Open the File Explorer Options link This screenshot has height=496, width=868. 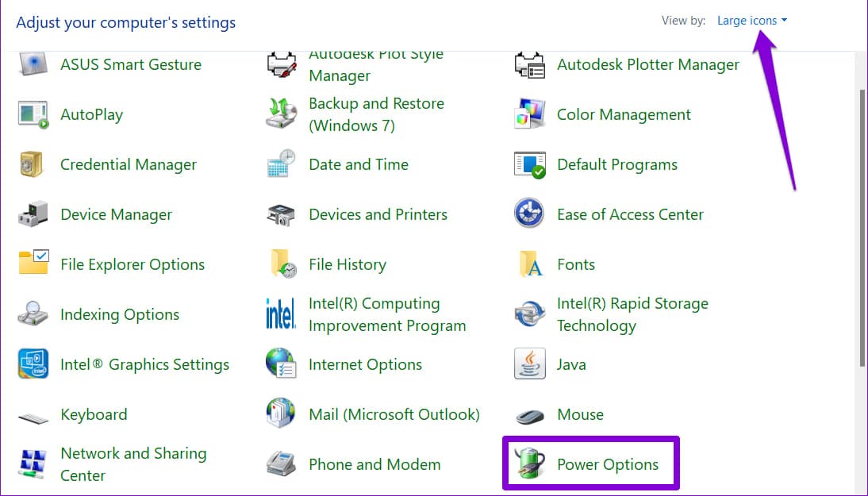point(133,265)
